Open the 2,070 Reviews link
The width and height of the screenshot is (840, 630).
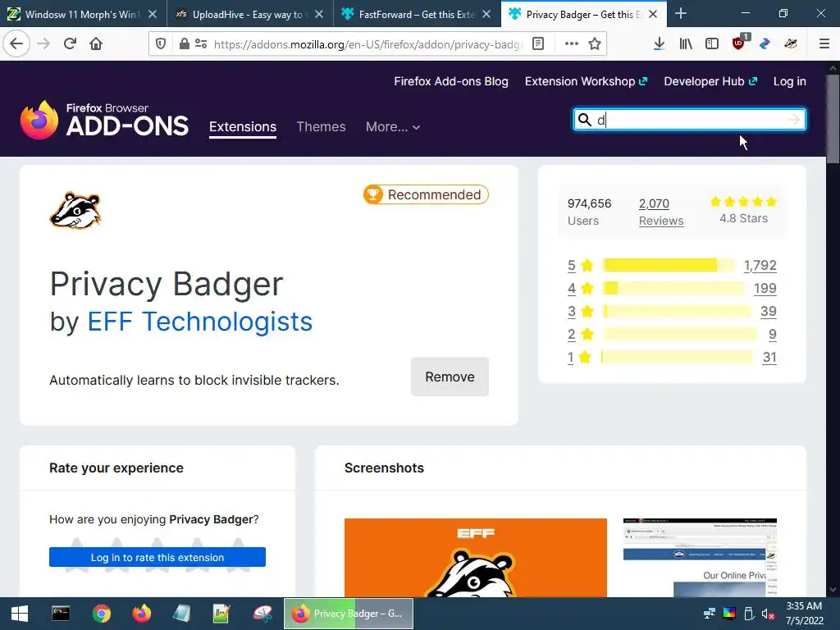[661, 212]
